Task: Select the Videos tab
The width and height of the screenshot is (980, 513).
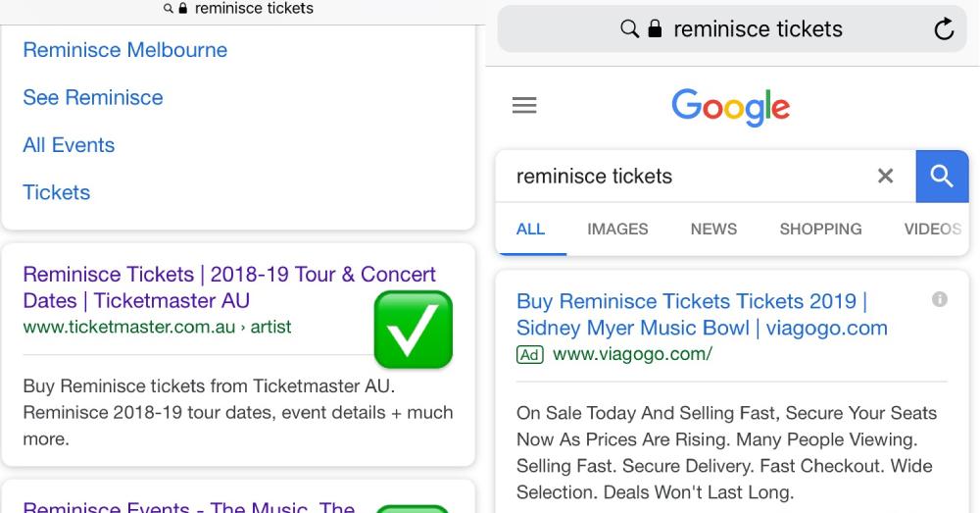Action: click(x=932, y=229)
